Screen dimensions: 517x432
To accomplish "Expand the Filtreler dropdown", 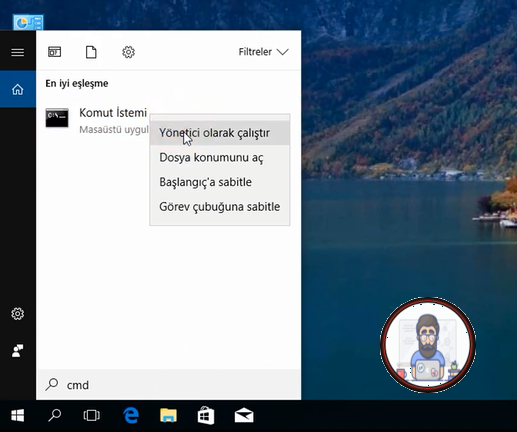I will click(x=263, y=52).
